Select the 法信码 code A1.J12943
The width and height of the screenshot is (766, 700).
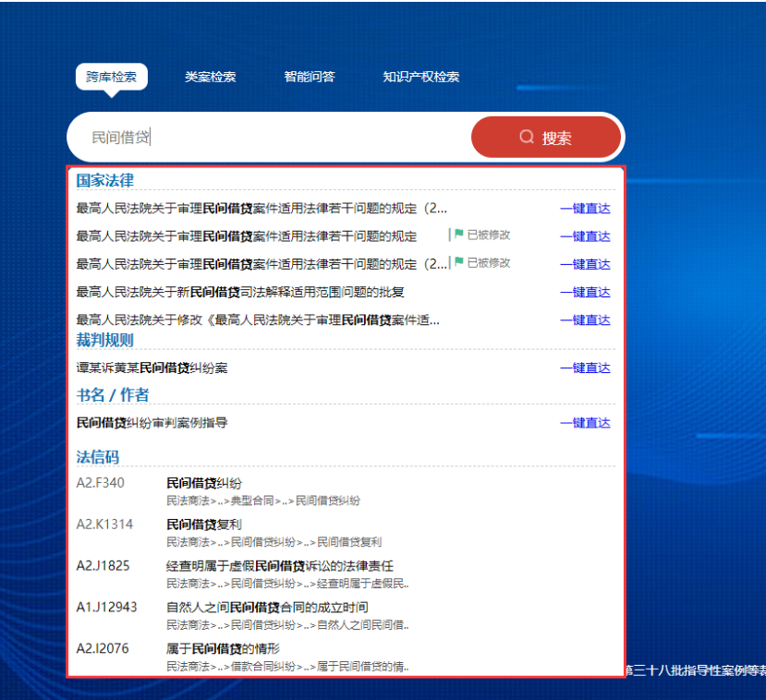106,608
